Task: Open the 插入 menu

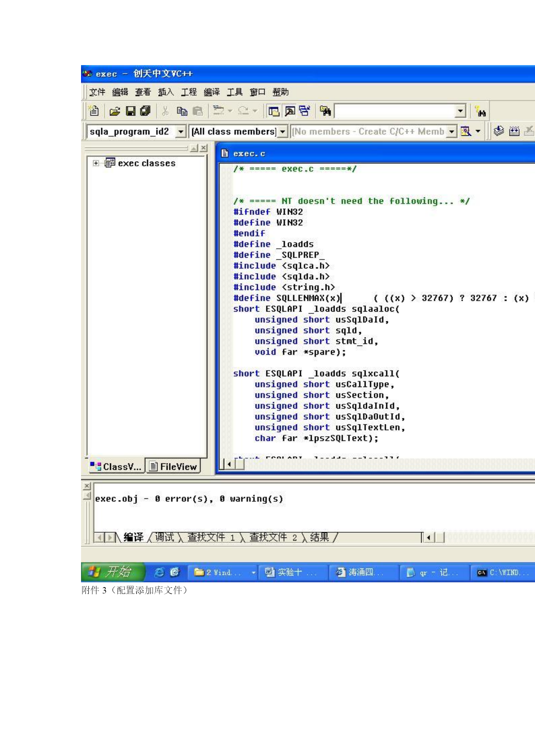Action: pyautogui.click(x=166, y=92)
